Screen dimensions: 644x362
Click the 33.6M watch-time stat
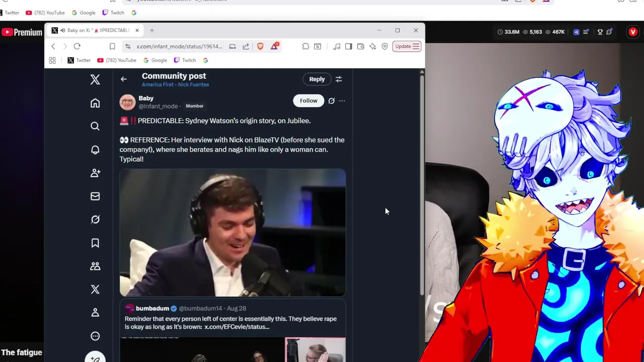tap(508, 32)
